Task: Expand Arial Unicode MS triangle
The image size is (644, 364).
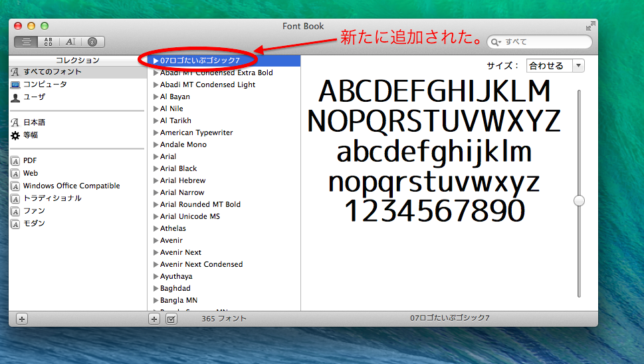Action: pos(156,216)
